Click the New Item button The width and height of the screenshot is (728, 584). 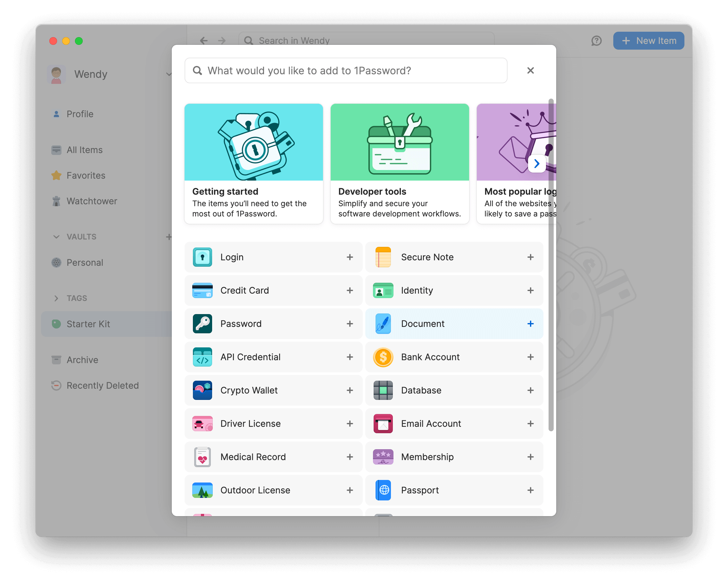pos(648,41)
